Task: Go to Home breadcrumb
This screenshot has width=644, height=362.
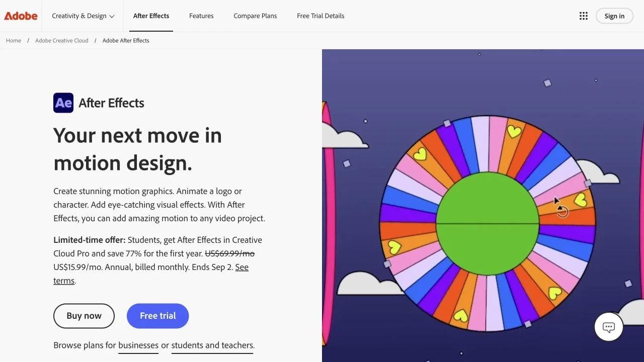Action: tap(14, 41)
